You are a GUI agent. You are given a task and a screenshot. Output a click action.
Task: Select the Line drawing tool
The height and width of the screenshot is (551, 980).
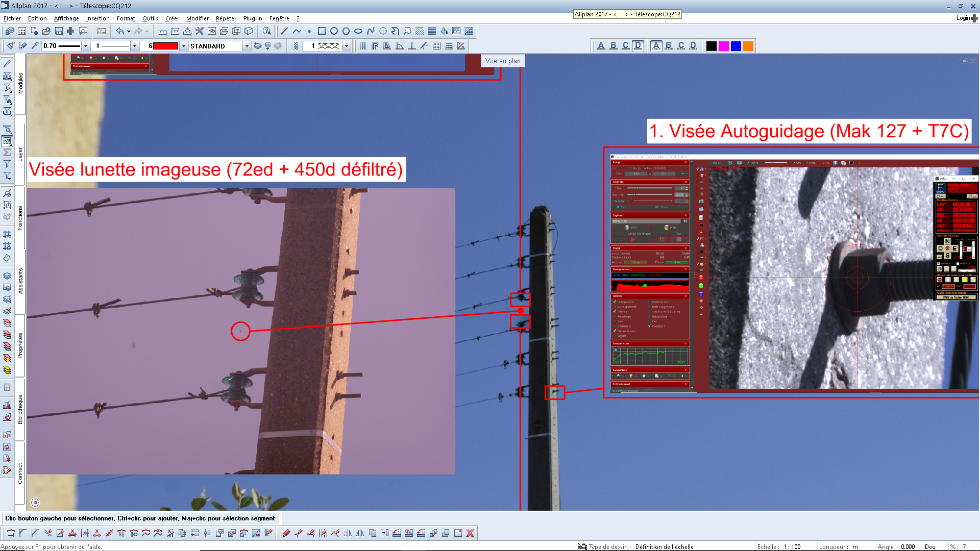[x=285, y=31]
